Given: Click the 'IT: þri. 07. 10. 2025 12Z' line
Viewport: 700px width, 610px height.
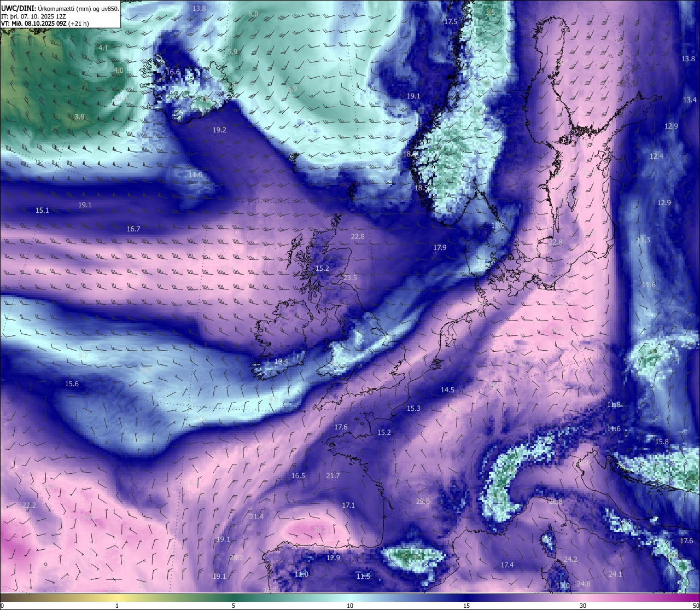Looking at the screenshot, I should pos(33,16).
